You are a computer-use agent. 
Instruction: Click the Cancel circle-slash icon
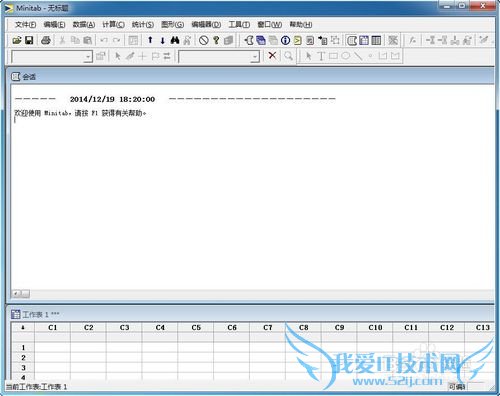(204, 40)
